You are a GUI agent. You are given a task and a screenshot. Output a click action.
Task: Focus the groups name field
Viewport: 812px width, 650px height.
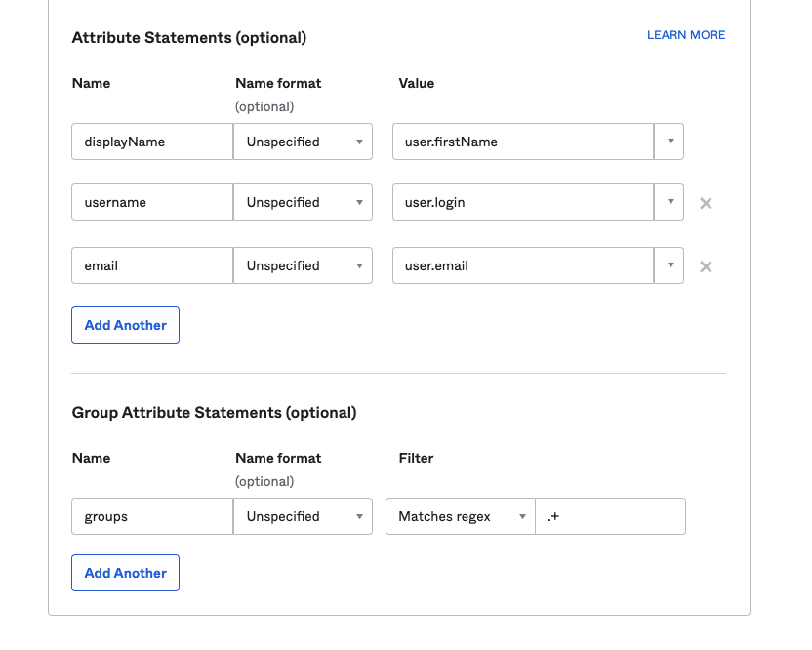click(151, 516)
